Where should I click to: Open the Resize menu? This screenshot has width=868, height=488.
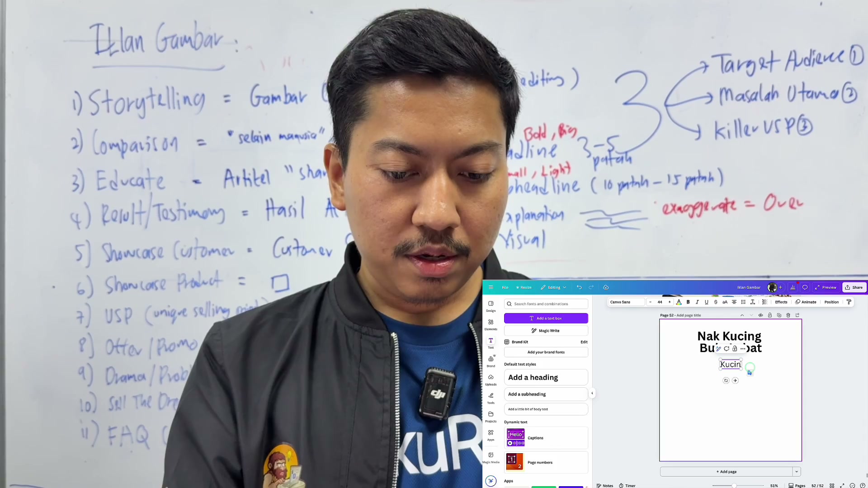[x=524, y=287]
